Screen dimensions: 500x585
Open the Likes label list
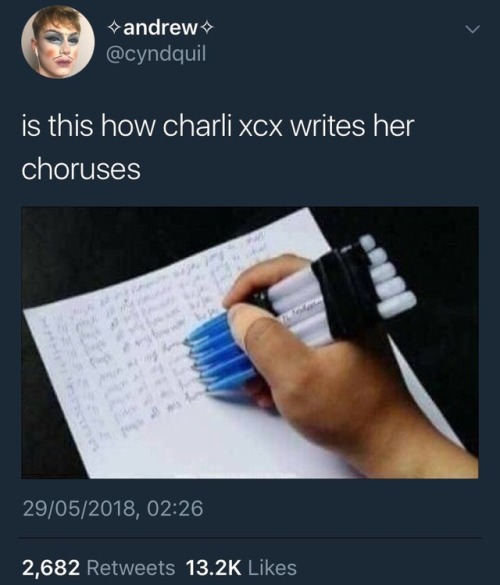tap(272, 567)
